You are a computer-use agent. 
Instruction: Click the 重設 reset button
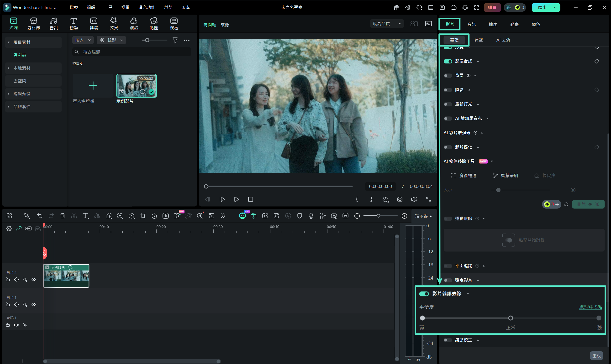tap(596, 355)
